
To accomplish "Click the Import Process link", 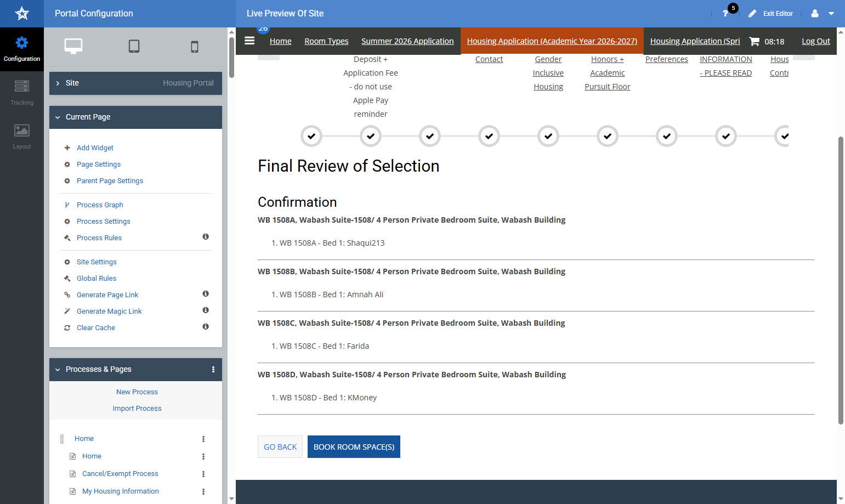I will (x=137, y=409).
